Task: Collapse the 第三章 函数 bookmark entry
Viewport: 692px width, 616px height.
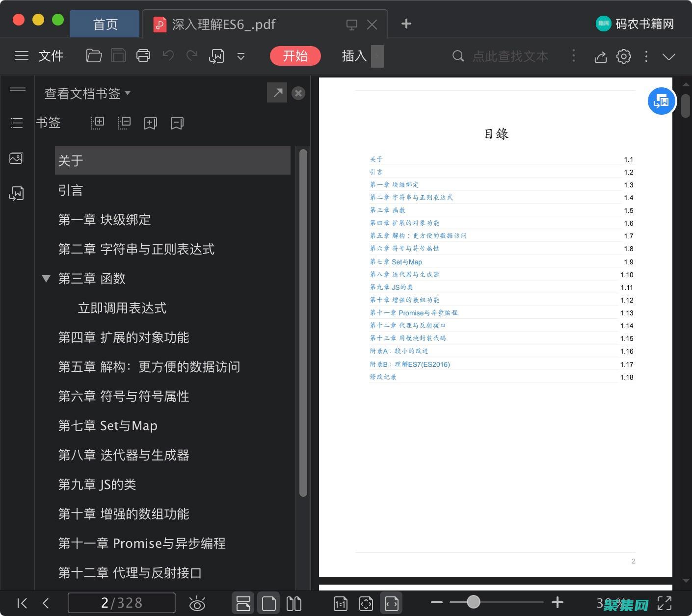Action: tap(46, 279)
